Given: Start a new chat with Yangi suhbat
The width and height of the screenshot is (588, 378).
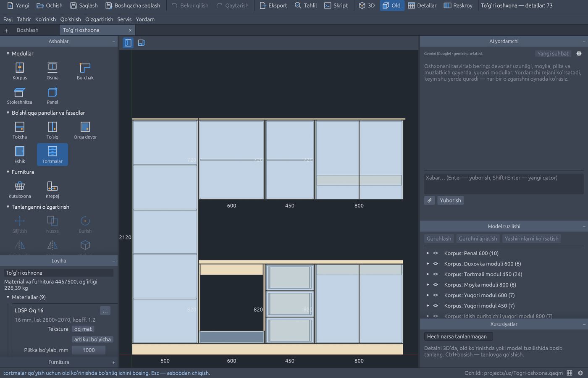Looking at the screenshot, I should (553, 53).
